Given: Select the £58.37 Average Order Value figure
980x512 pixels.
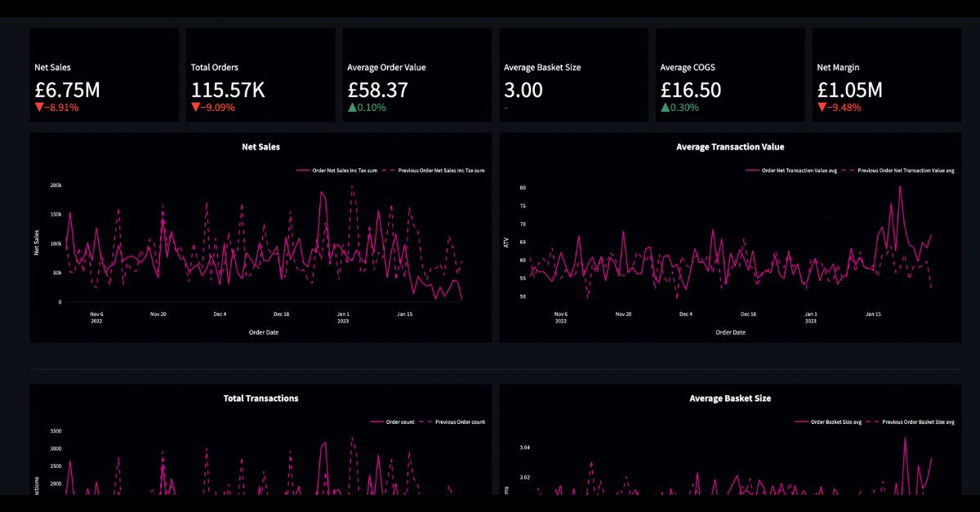Looking at the screenshot, I should [x=377, y=90].
